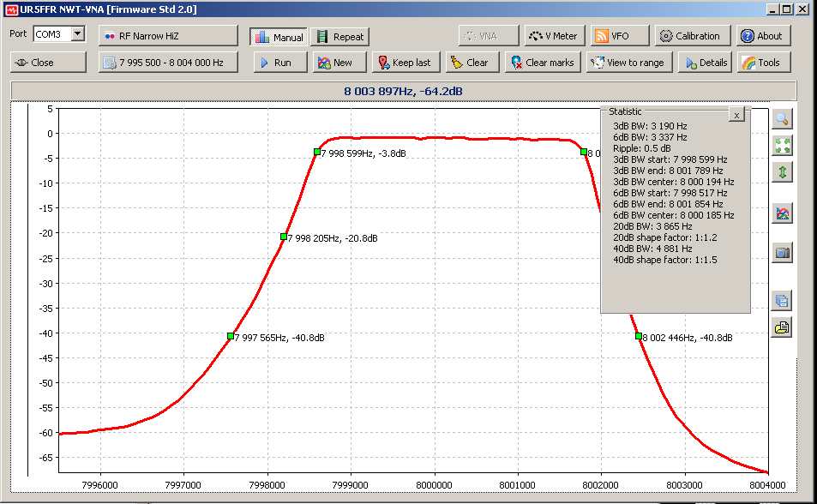Click the copy pages icon in the side strip
817x504 pixels.
(781, 300)
